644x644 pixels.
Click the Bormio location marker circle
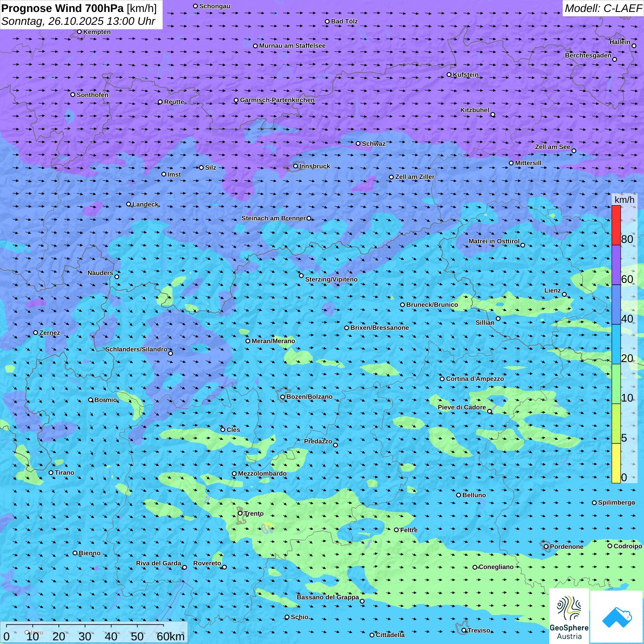point(91,400)
